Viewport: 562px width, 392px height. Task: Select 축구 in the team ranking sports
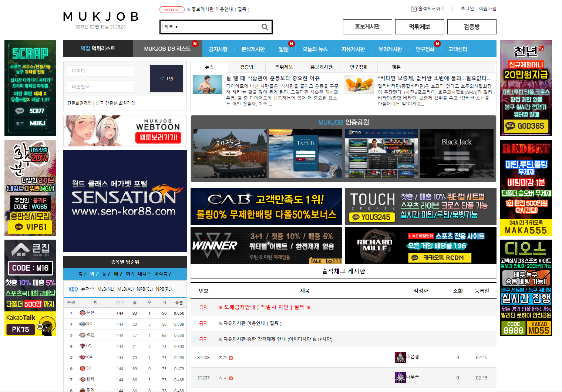(83, 274)
